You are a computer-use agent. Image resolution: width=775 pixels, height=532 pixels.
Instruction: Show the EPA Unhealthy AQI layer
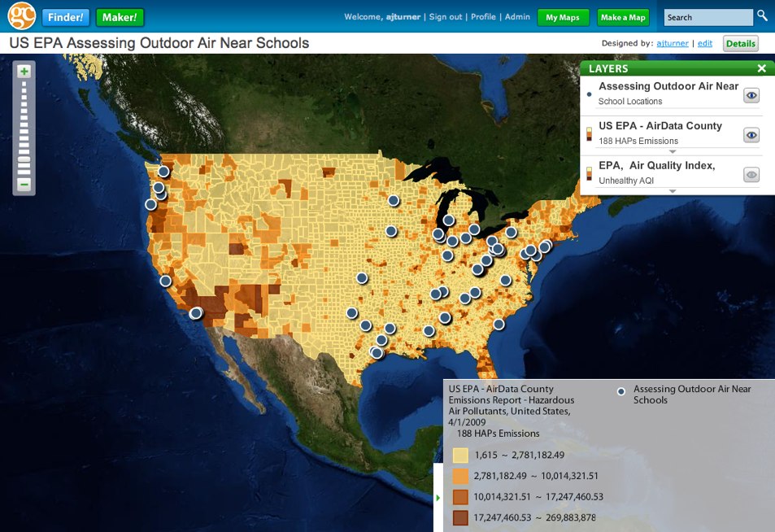point(751,173)
